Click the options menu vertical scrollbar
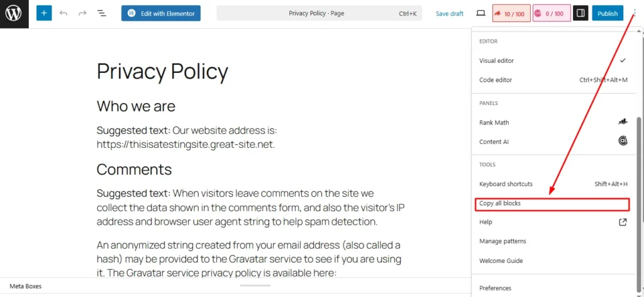The width and height of the screenshot is (644, 297). 640,189
